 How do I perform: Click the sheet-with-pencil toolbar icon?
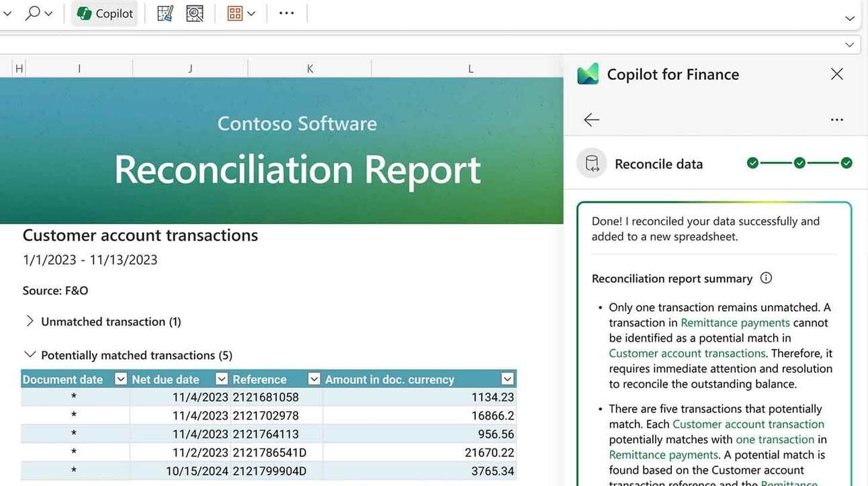165,13
